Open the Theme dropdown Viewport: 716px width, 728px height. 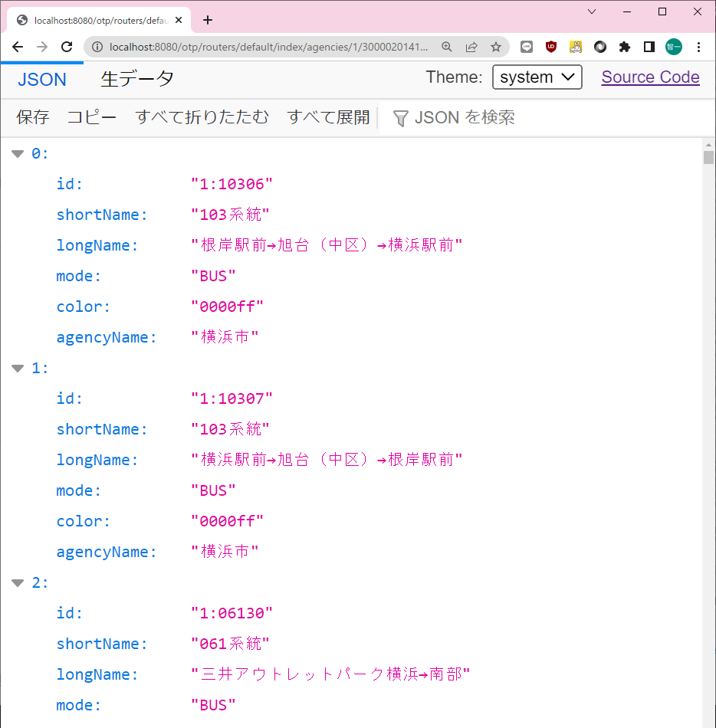[x=537, y=77]
